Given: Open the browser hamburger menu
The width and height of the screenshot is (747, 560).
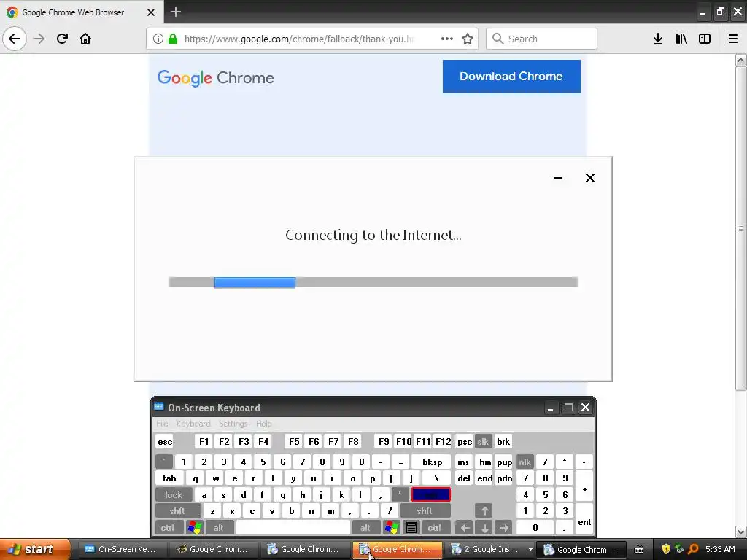Looking at the screenshot, I should tap(733, 39).
